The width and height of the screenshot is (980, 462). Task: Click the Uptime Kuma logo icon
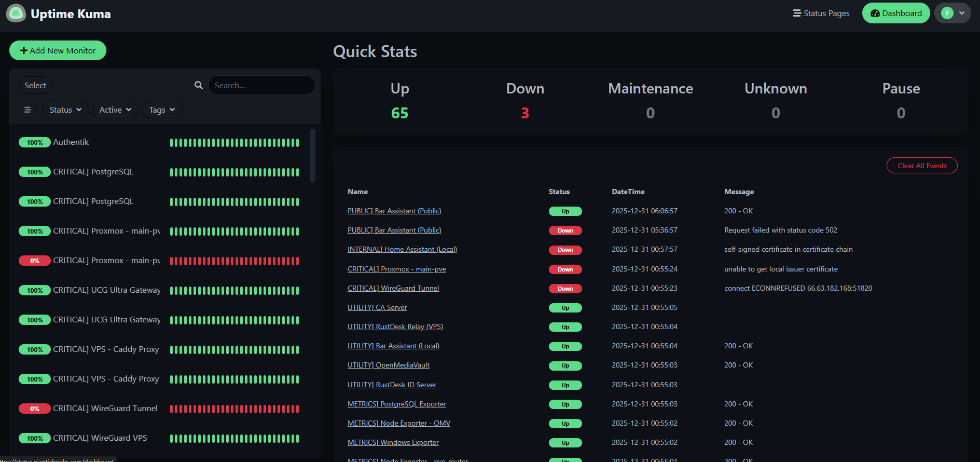16,13
